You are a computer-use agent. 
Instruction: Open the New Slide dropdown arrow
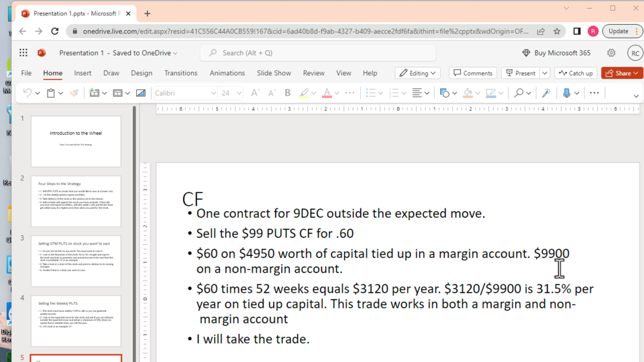(x=105, y=94)
